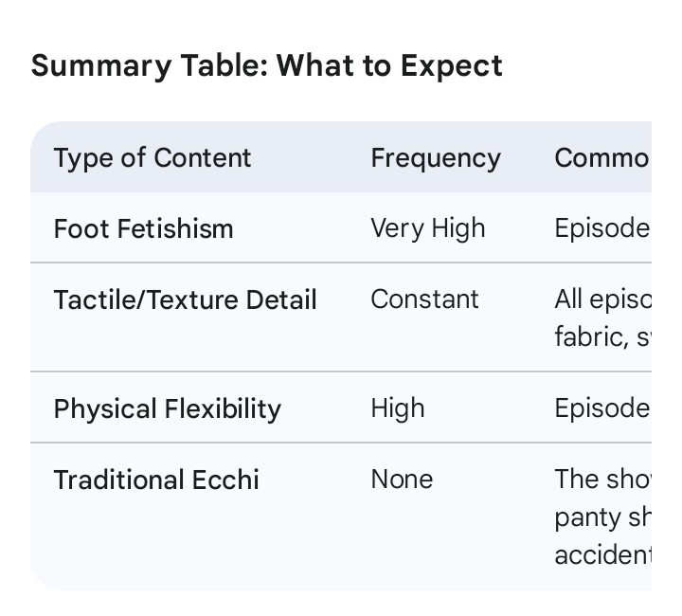682x616 pixels.
Task: Click 'fabric' text in the Tactile row
Action: (x=591, y=336)
